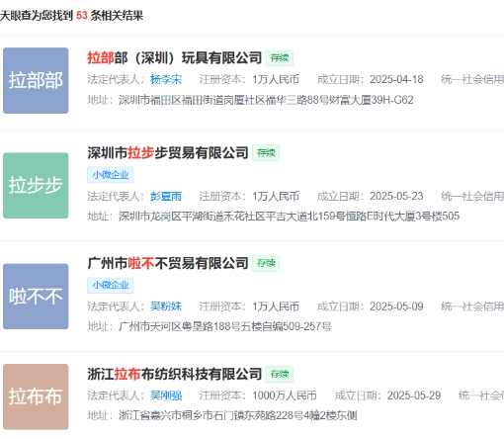Open 浙江拉布布纺织科技有限公司 company page

point(174,374)
